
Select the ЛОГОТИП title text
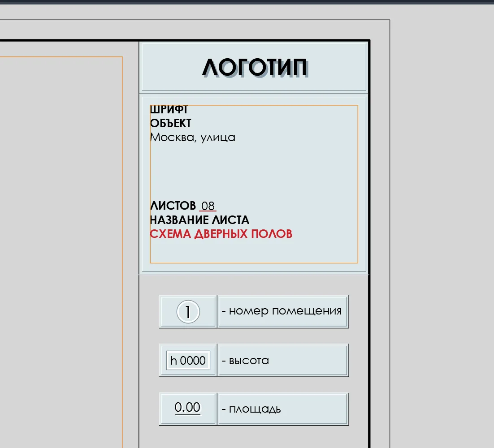(x=255, y=68)
